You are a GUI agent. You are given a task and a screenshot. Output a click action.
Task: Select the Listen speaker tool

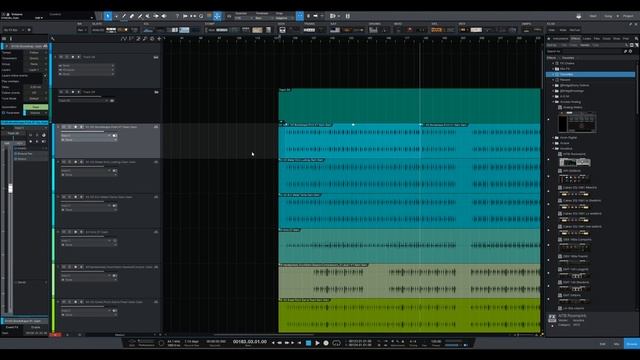pos(164,16)
